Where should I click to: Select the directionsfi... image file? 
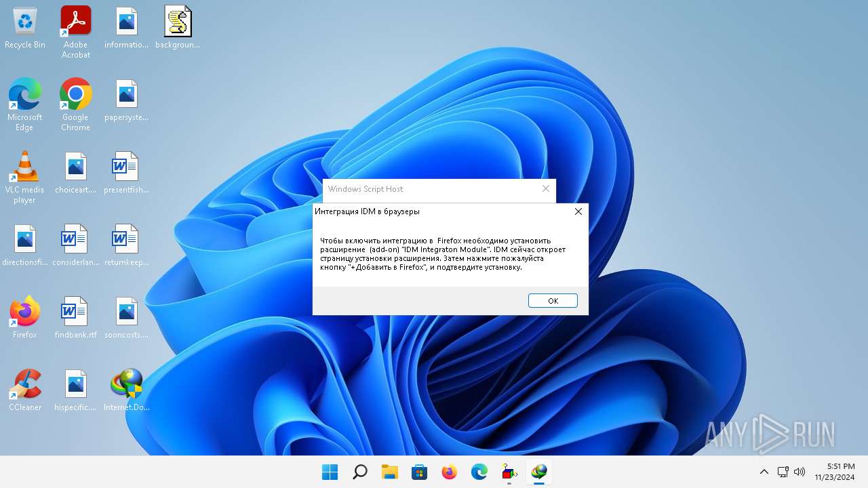coord(25,245)
